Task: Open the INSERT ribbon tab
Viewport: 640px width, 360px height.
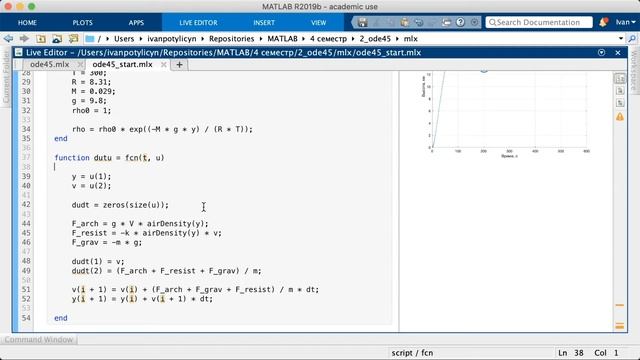Action: pos(264,22)
